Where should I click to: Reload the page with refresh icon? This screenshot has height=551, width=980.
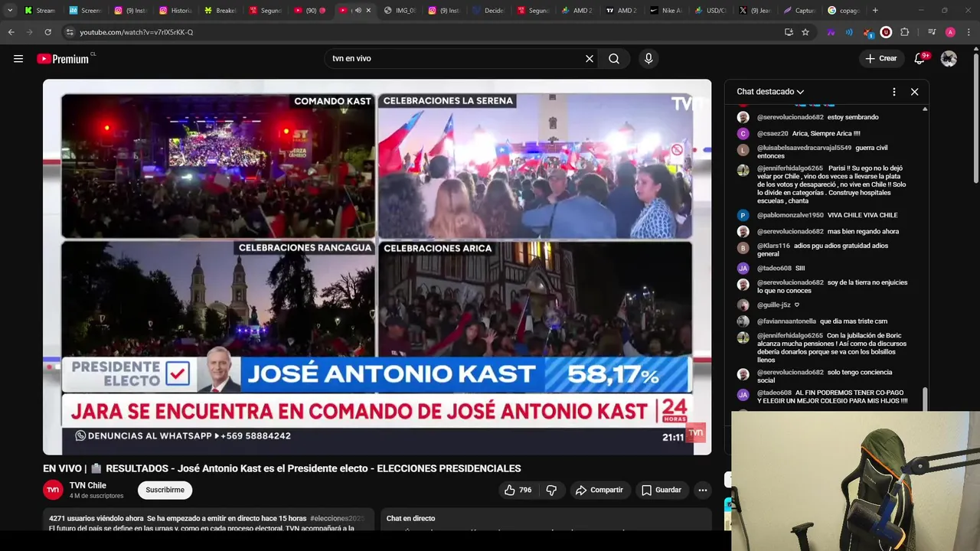(x=47, y=32)
